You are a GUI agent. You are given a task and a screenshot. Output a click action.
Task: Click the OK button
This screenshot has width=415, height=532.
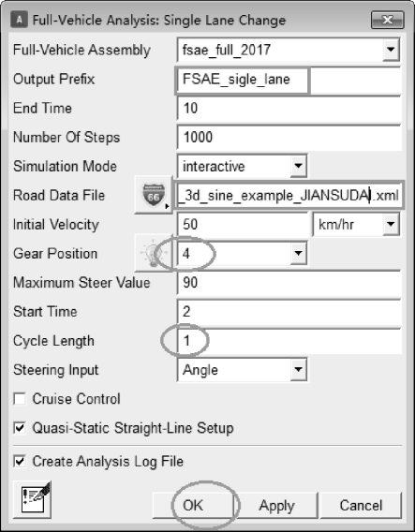tap(193, 505)
